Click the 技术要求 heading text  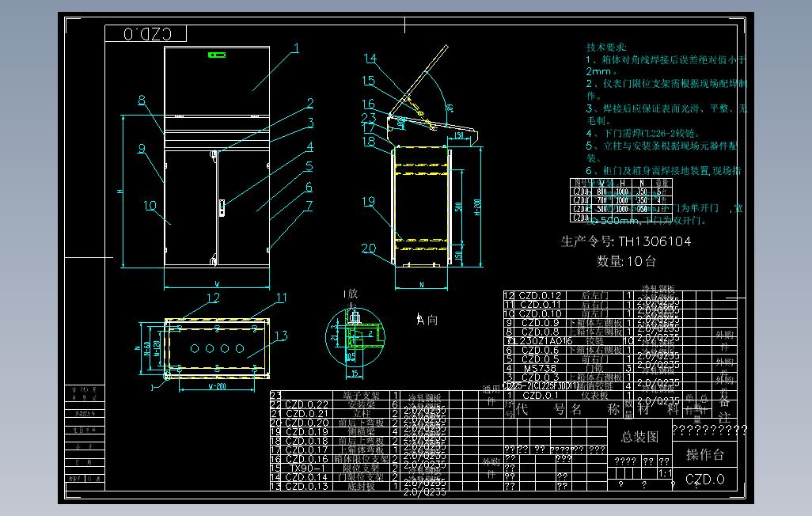click(x=606, y=47)
